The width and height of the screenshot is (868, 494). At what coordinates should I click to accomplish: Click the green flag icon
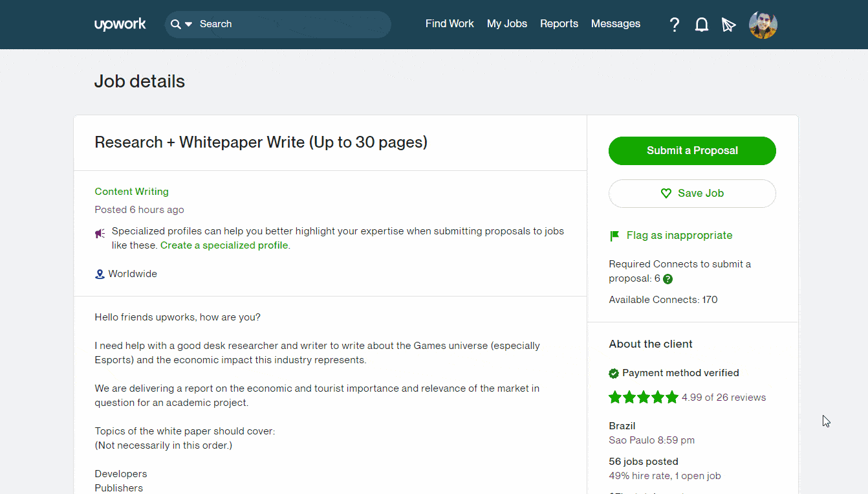[x=614, y=236]
